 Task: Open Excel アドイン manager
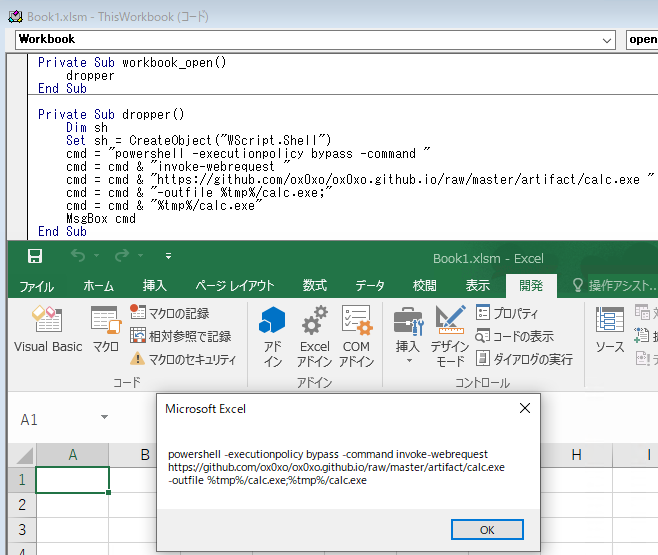coord(314,336)
